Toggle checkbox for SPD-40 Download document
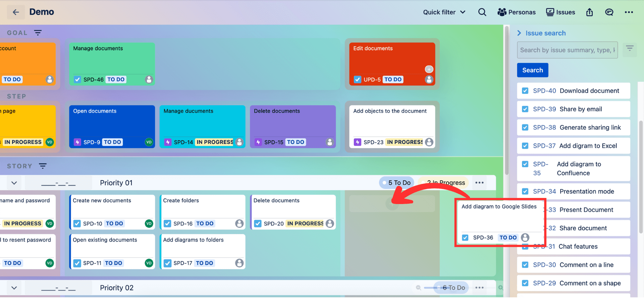Screen dimensions: 644x298 [525, 91]
